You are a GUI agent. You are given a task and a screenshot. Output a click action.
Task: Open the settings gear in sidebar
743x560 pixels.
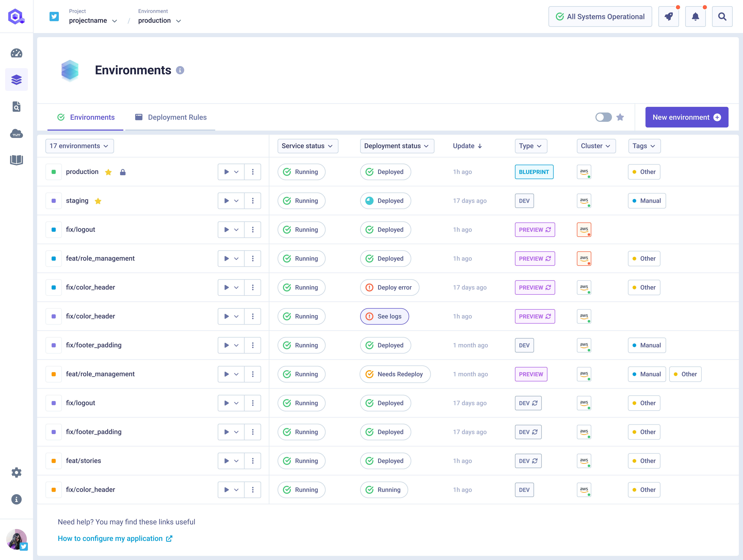click(17, 473)
